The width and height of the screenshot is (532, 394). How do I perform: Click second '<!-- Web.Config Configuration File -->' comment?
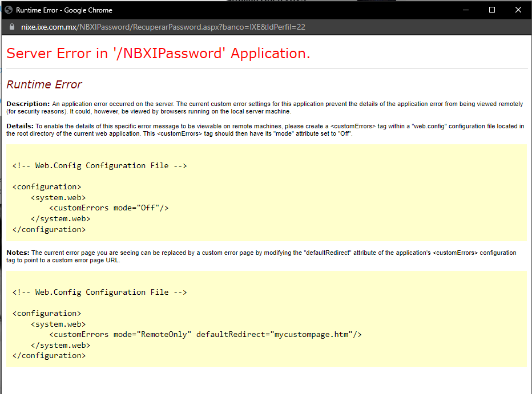[x=100, y=292]
